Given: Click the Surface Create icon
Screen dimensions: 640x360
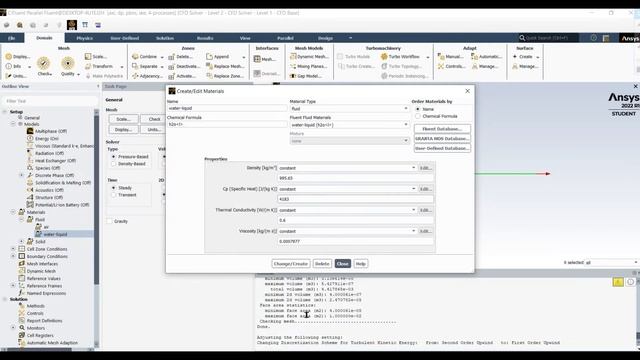Looking at the screenshot, I should point(515,56).
